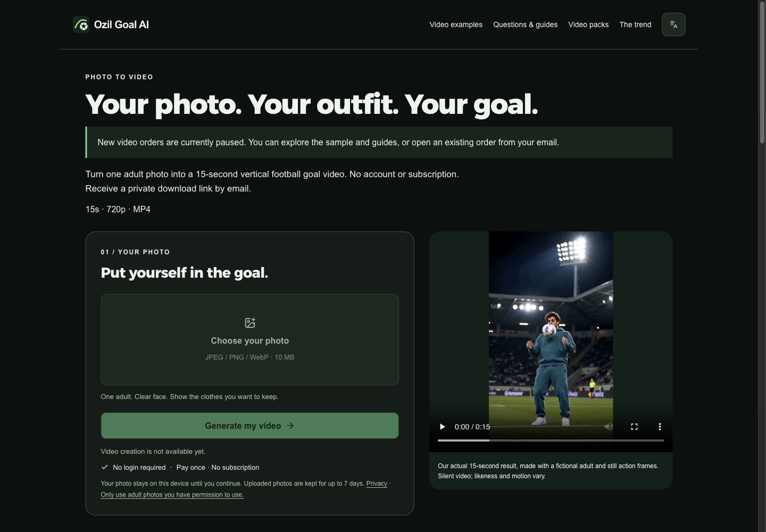Click the Ozil Goal AI football logo icon
This screenshot has height=532, width=766.
81,24
